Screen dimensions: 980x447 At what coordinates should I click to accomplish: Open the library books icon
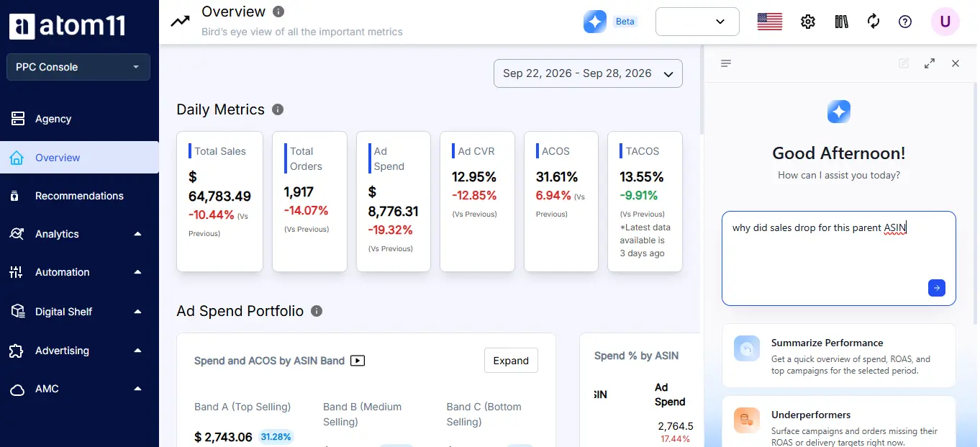point(842,22)
